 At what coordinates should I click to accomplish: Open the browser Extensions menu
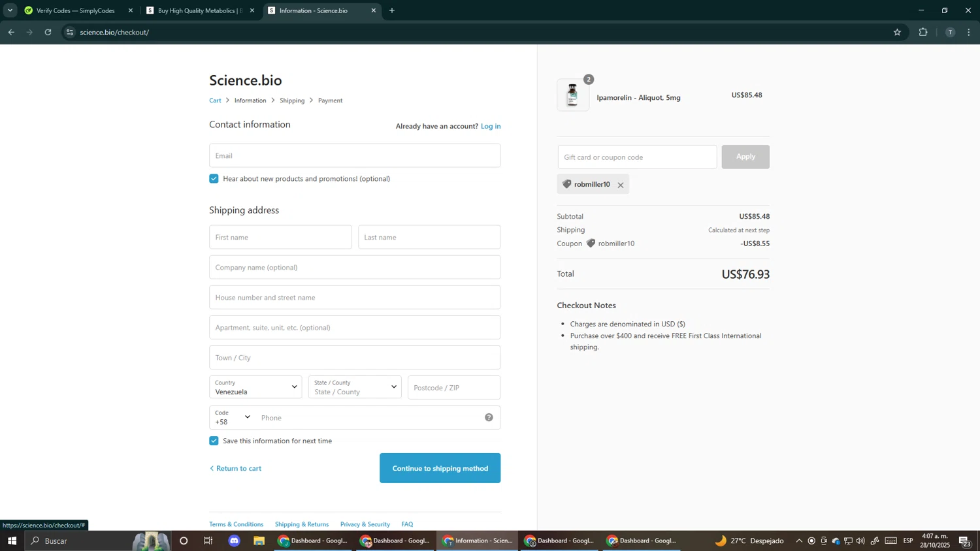click(x=923, y=32)
